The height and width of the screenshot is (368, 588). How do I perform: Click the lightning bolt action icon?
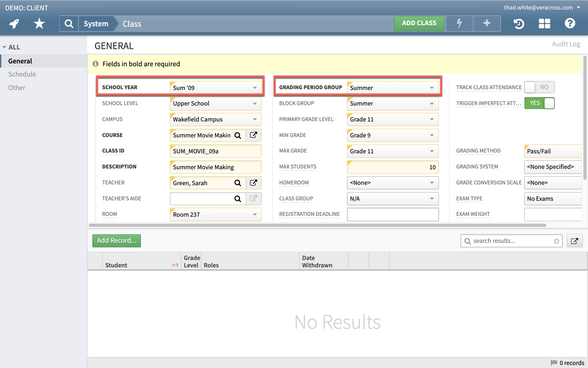click(x=459, y=23)
